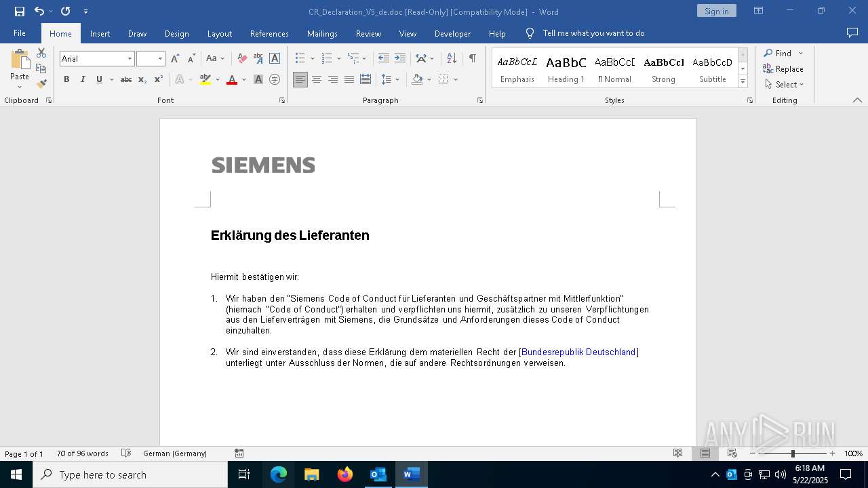
Task: Expand the Numbering dropdown arrow
Action: click(x=338, y=59)
